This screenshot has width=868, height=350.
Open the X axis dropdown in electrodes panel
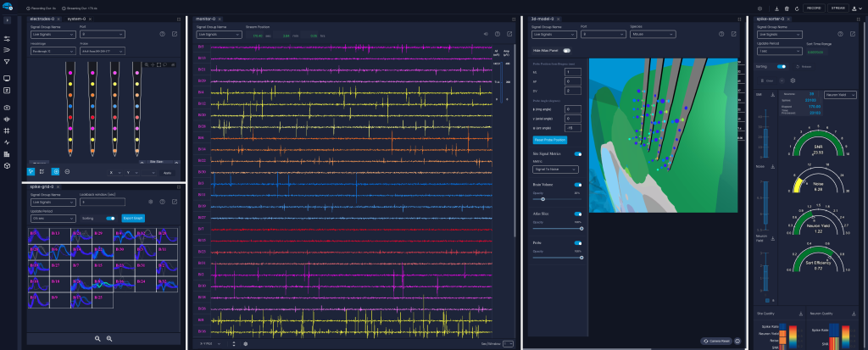115,173
